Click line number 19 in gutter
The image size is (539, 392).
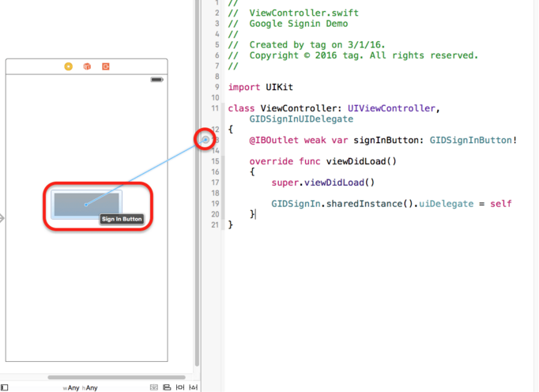215,204
